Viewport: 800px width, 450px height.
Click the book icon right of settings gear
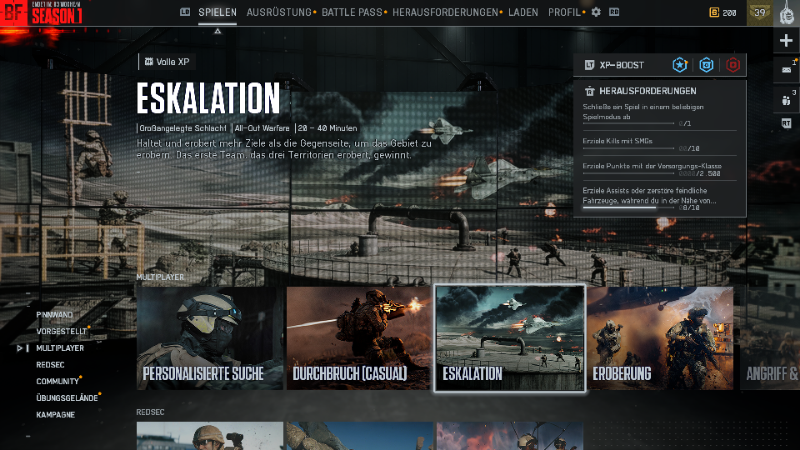point(614,12)
